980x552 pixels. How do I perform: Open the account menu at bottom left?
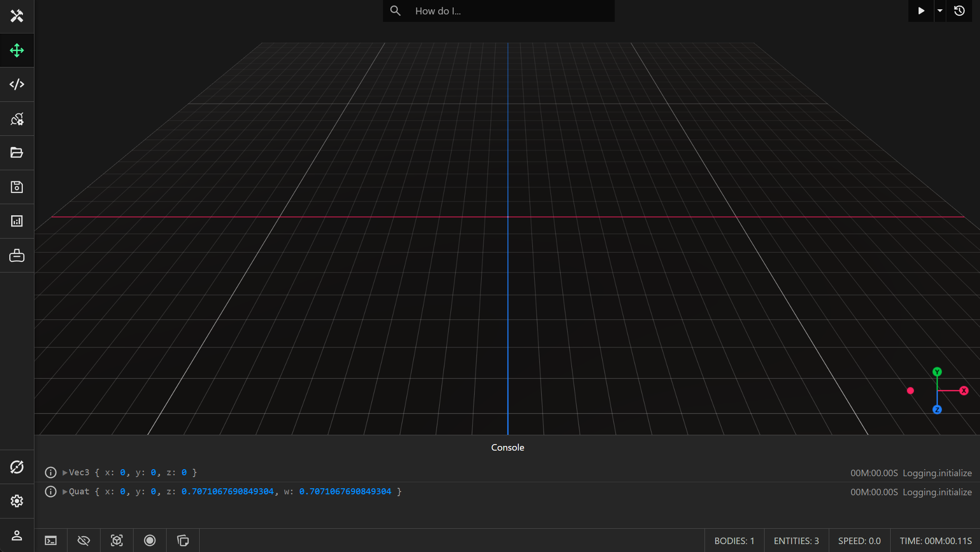(17, 535)
